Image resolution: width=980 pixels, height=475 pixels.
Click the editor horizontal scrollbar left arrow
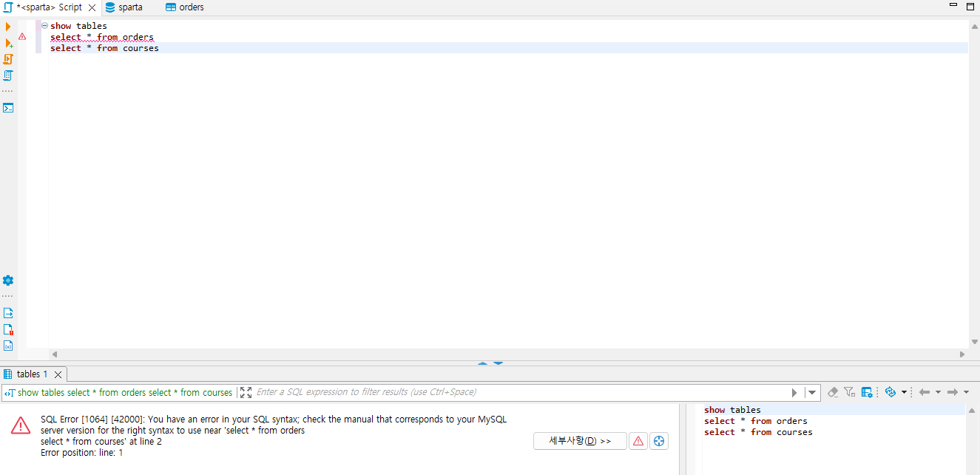pos(55,354)
